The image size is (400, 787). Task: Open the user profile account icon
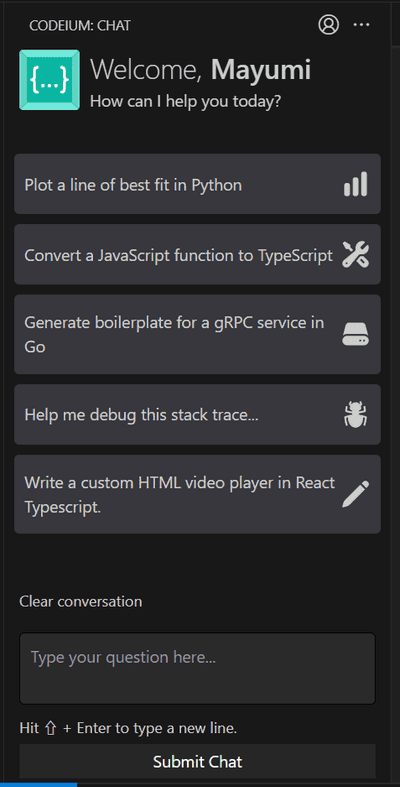[329, 25]
